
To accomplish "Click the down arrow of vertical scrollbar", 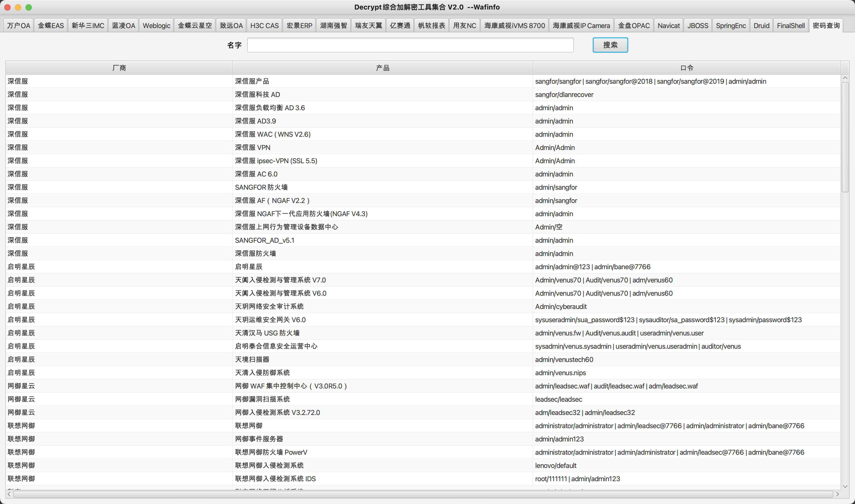I will coord(845,486).
